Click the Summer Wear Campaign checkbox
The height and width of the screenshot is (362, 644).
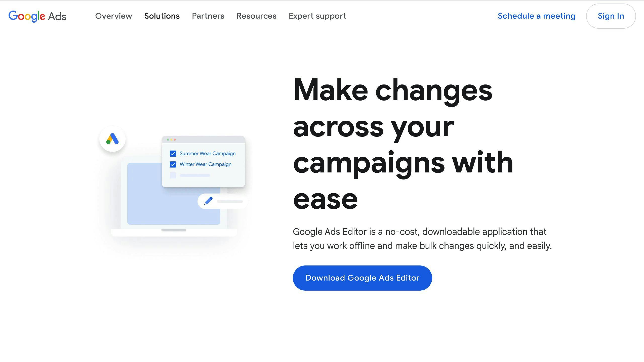click(x=173, y=153)
